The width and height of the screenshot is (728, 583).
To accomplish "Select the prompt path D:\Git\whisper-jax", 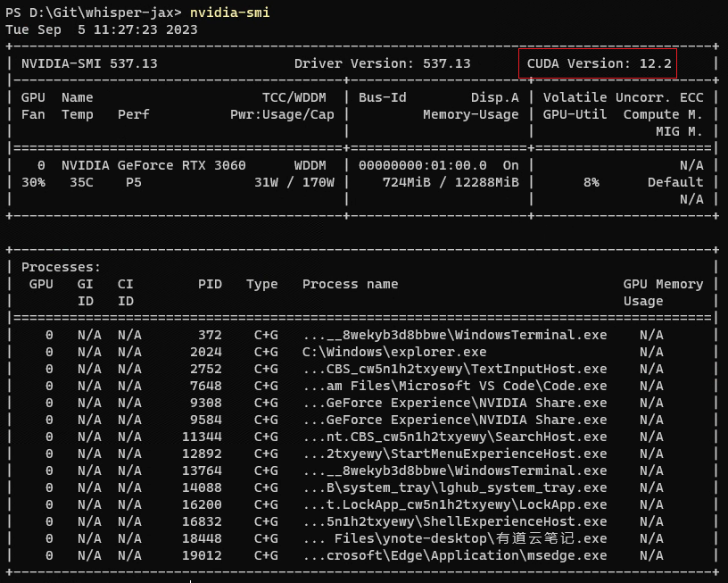I will pos(102,12).
